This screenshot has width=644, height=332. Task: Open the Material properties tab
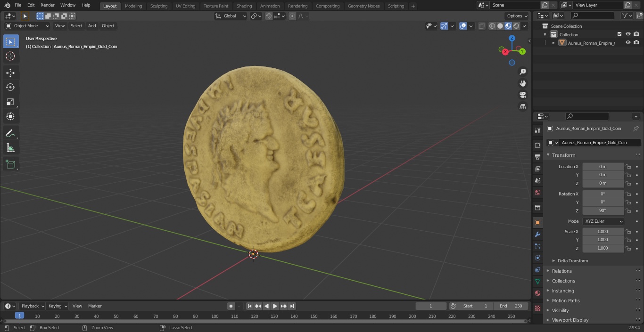click(537, 293)
